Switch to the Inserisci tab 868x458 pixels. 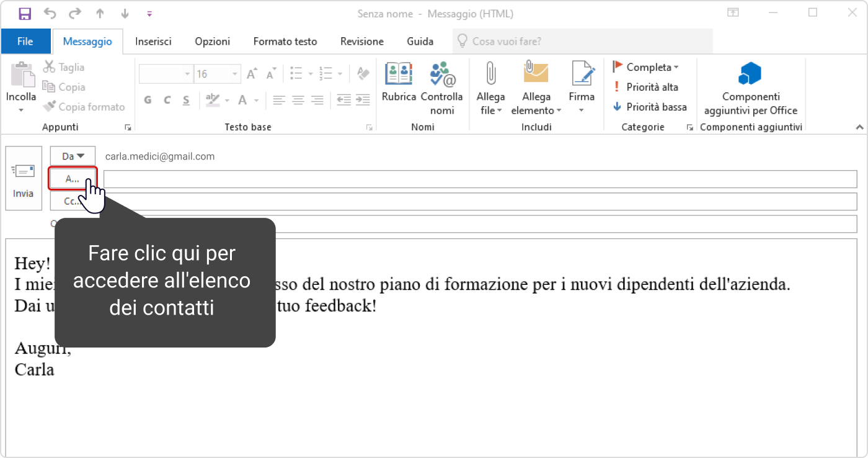[x=153, y=42]
